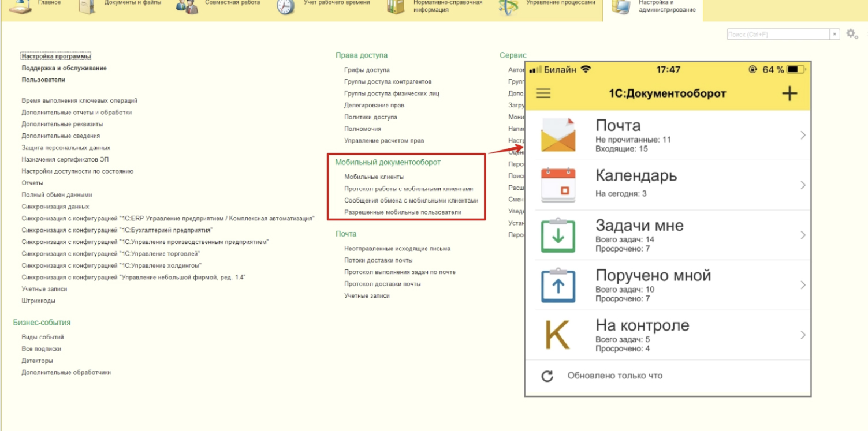The image size is (868, 431).
Task: Click into the Поиск (Ctrl+F) search field
Action: point(778,35)
